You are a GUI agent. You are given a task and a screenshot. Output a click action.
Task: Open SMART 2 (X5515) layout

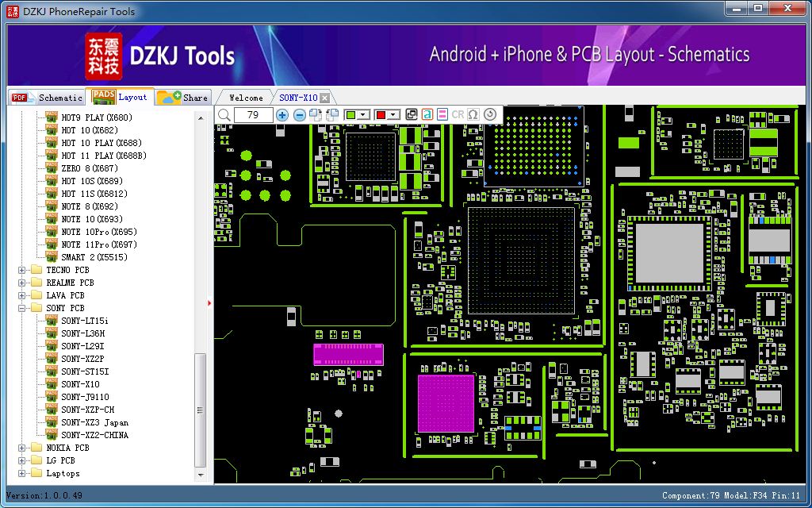coord(94,257)
